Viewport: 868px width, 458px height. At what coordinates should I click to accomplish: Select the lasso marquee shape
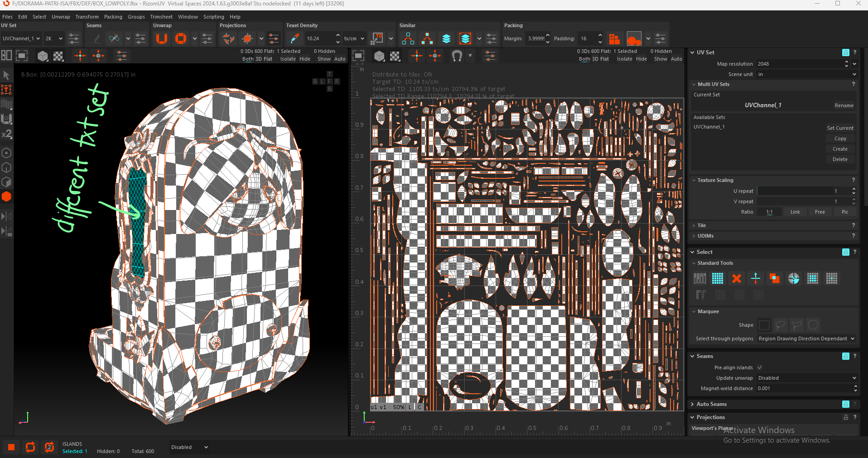click(x=780, y=325)
